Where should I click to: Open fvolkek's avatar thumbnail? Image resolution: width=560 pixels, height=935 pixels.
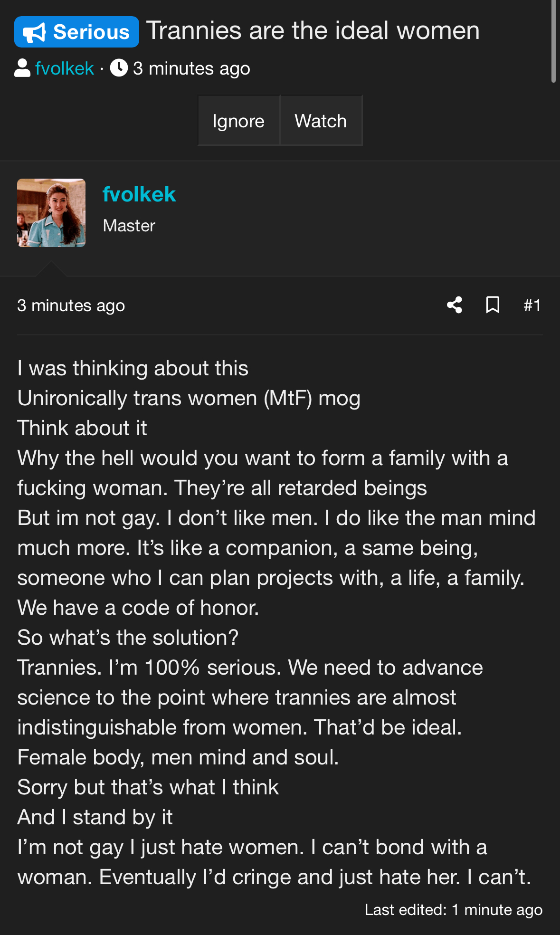[51, 213]
